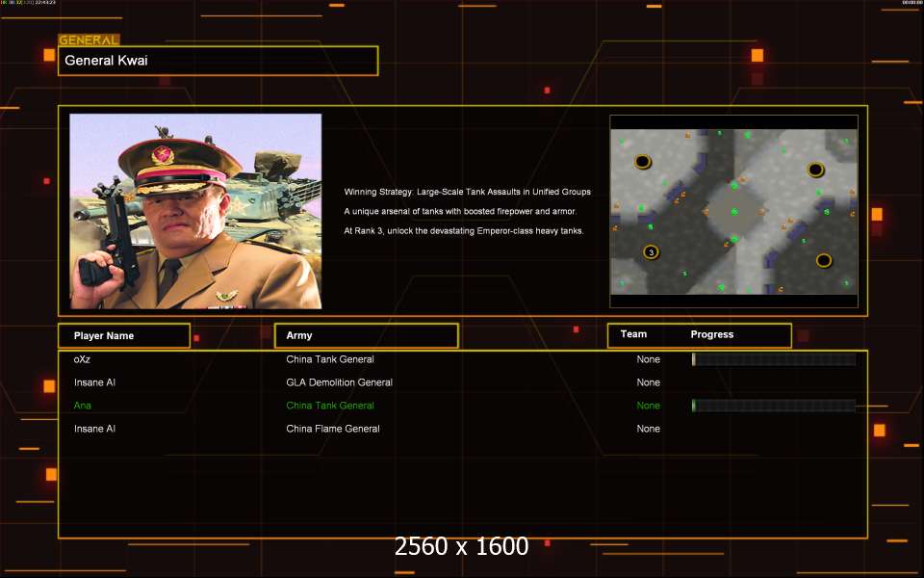Click Ana's green China Tank General army

tap(330, 406)
